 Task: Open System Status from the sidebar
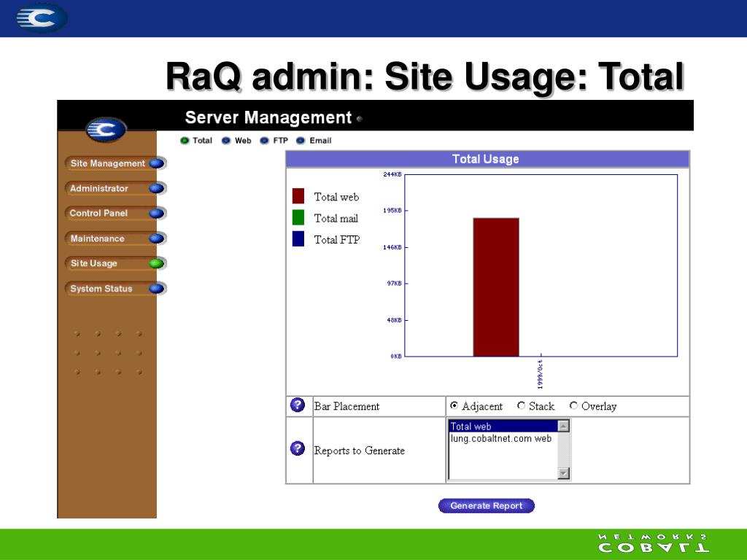click(115, 289)
